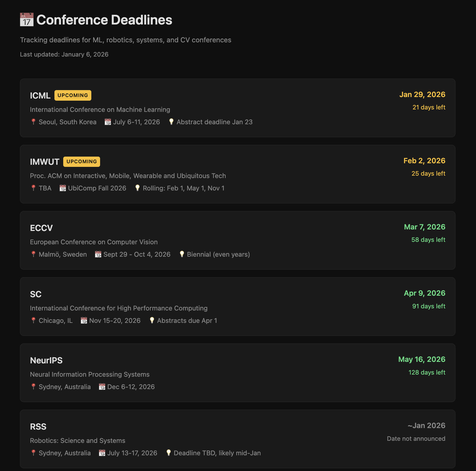The image size is (476, 471).
Task: Click the pin icon next to Chicago, IL
Action: point(33,320)
